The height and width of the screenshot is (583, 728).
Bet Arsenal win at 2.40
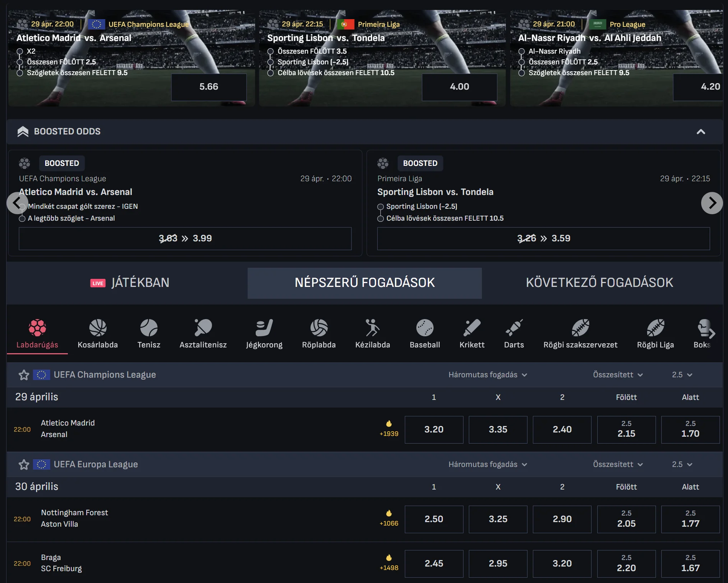tap(562, 429)
